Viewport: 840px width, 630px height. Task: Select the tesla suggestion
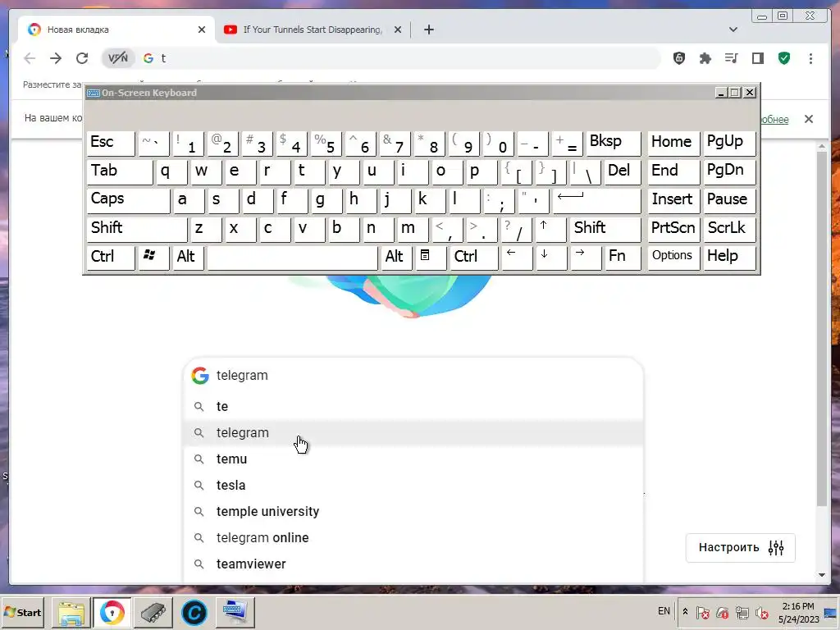[413, 486]
